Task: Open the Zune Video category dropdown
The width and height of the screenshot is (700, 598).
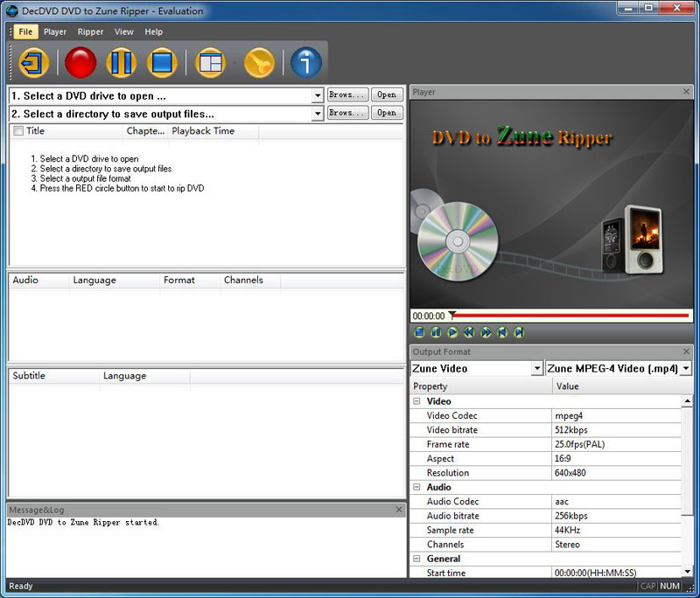Action: pos(537,368)
